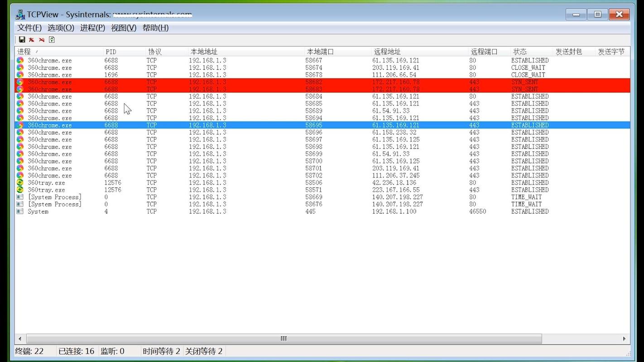Image resolution: width=644 pixels, height=362 pixels.
Task: Select remote address 61.158.238.32
Action: click(x=394, y=133)
